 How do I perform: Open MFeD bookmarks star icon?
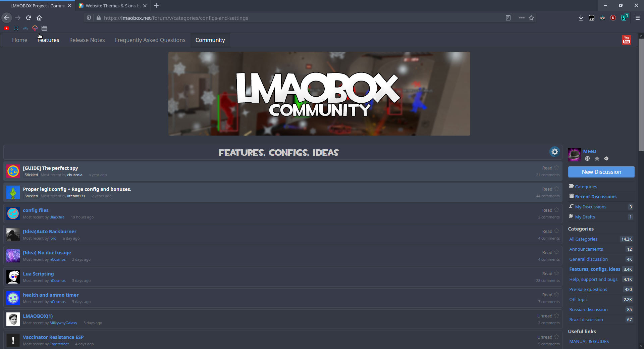pos(597,158)
